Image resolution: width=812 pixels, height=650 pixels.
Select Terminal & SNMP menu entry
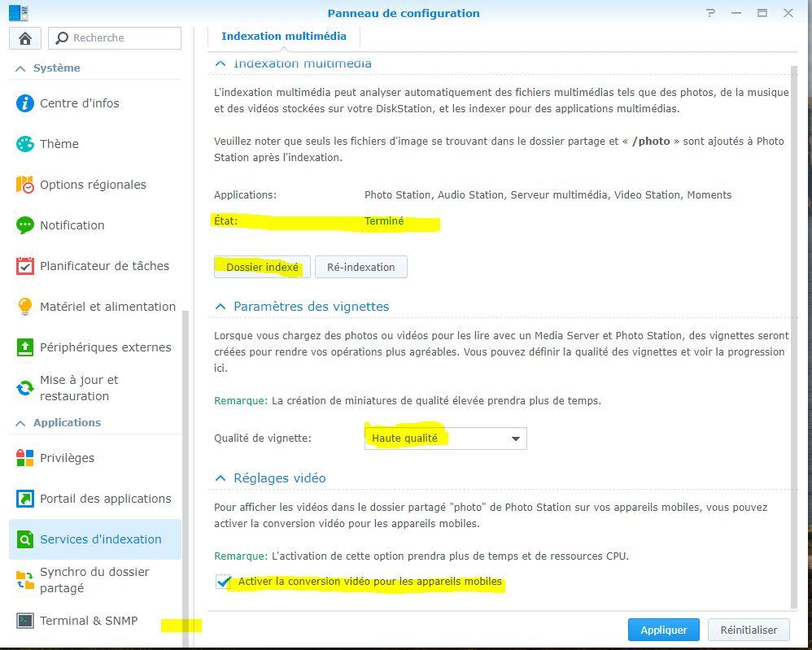click(95, 621)
